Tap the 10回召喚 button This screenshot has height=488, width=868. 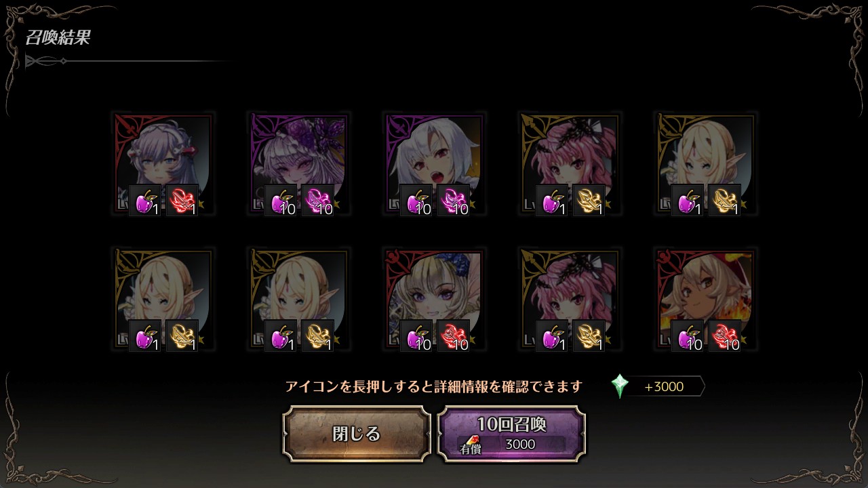point(511,434)
